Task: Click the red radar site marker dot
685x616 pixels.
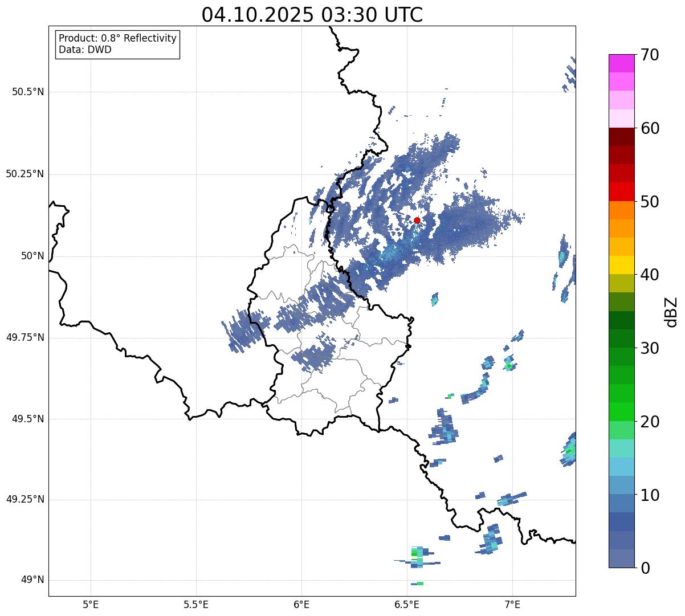Action: (417, 220)
